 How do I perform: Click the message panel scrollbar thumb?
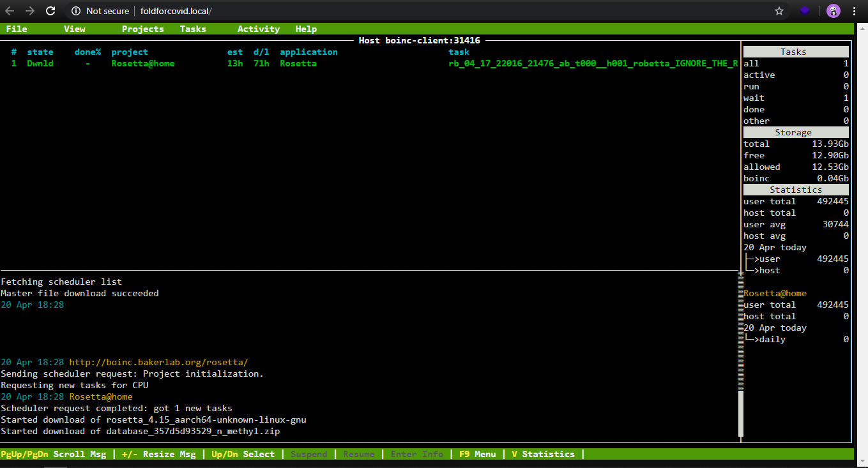coord(741,413)
